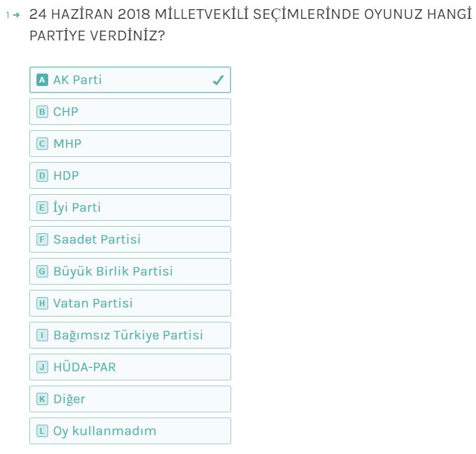Viewport: 476px width, 454px height.
Task: Click the letter F key badge
Action: pos(42,240)
